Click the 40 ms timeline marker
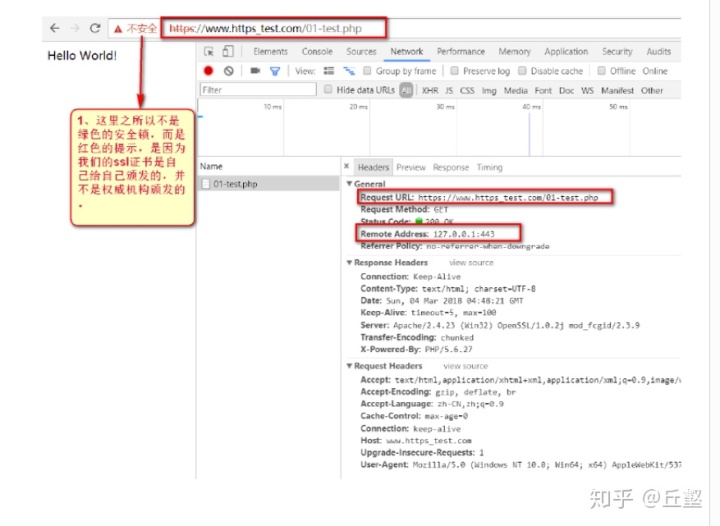 click(x=531, y=106)
